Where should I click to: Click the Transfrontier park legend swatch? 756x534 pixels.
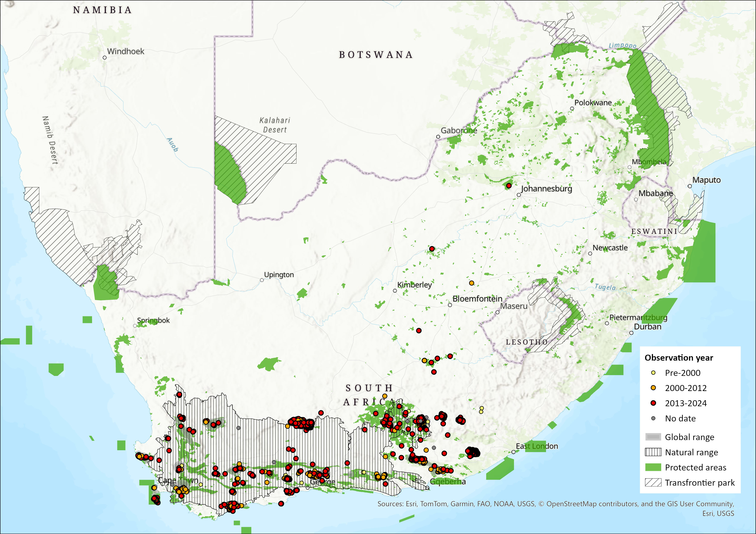(x=653, y=483)
